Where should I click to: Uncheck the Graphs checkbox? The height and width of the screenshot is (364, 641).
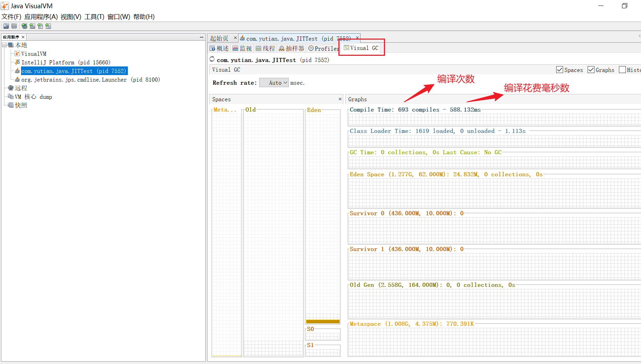click(591, 70)
